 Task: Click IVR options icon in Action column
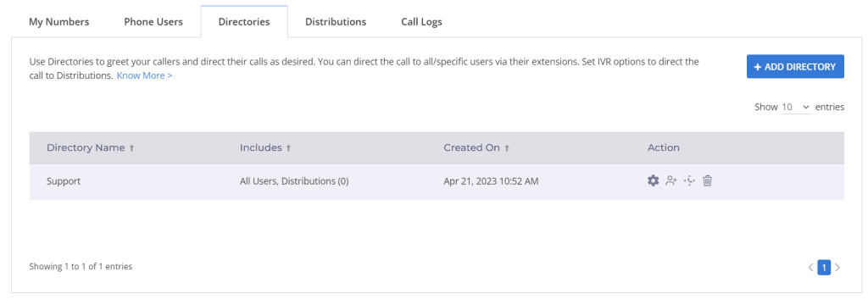[x=689, y=180]
